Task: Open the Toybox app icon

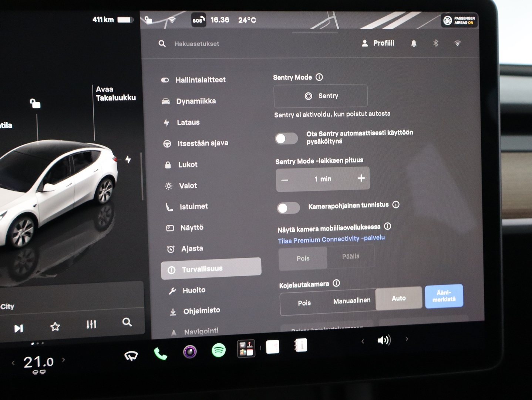Action: coord(246,349)
